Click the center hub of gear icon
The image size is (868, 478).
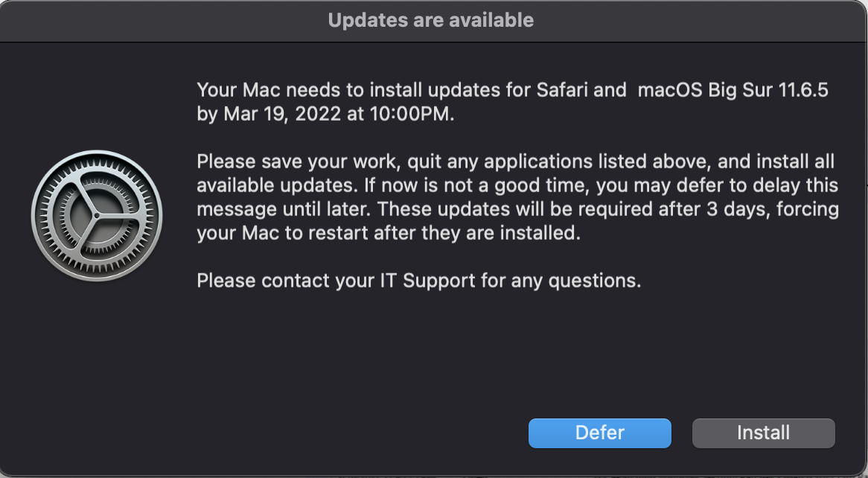[97, 215]
